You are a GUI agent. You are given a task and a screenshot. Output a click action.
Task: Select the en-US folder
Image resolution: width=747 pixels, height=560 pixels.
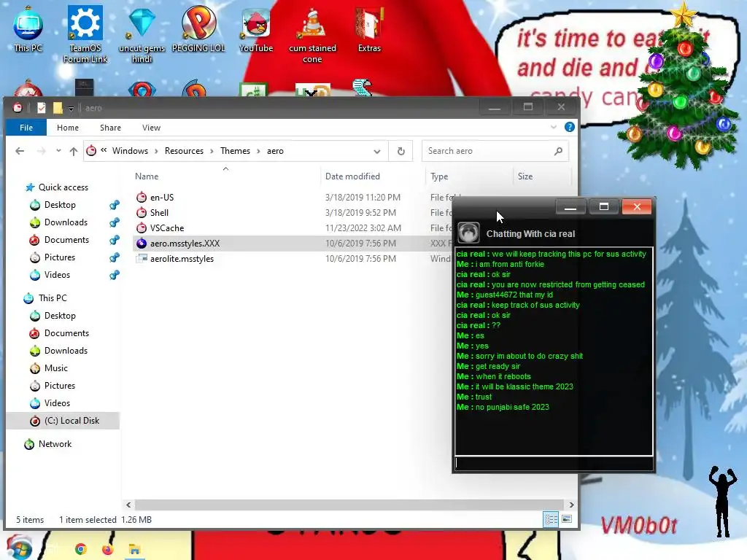pos(162,197)
